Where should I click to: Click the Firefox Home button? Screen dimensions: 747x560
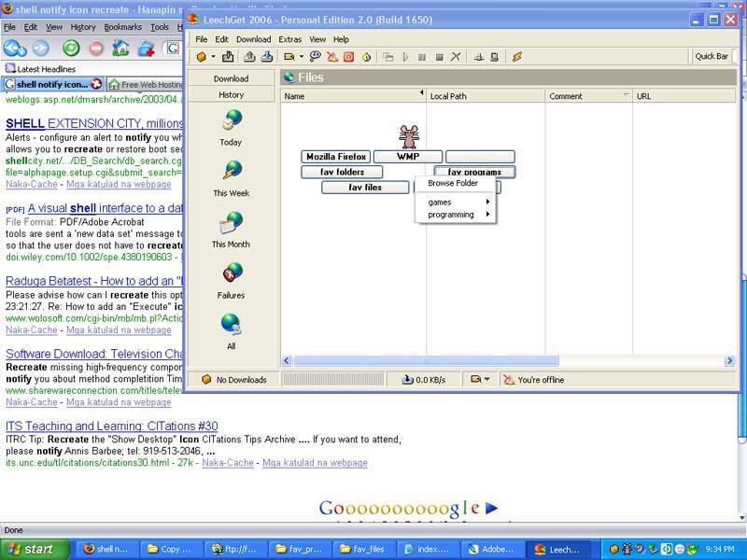pos(121,49)
